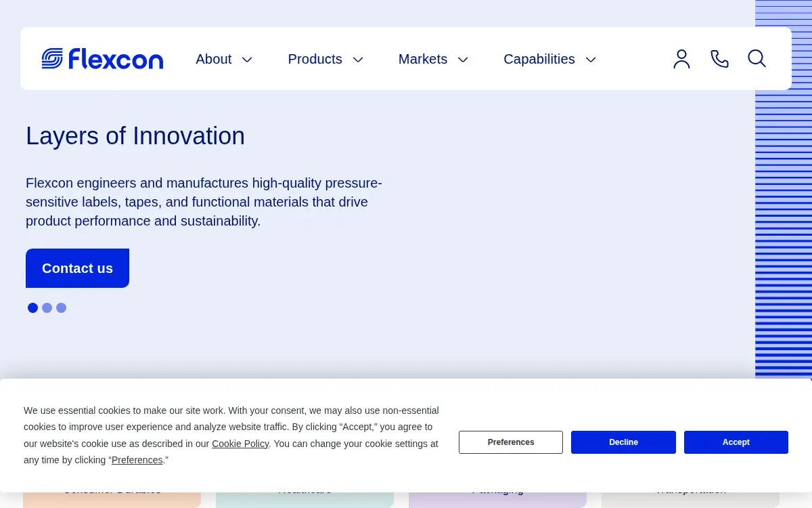Select the second carousel dot
Viewport: 812px width, 508px height.
point(47,308)
